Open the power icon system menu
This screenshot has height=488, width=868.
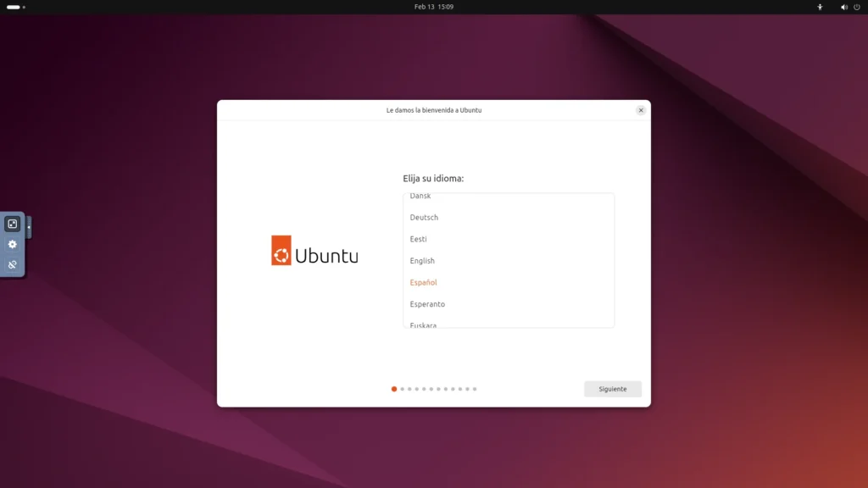(x=857, y=7)
